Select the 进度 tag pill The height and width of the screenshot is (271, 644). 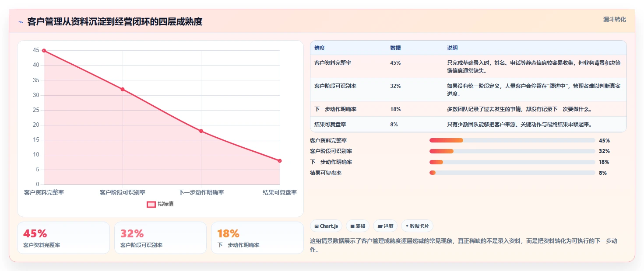pyautogui.click(x=385, y=226)
